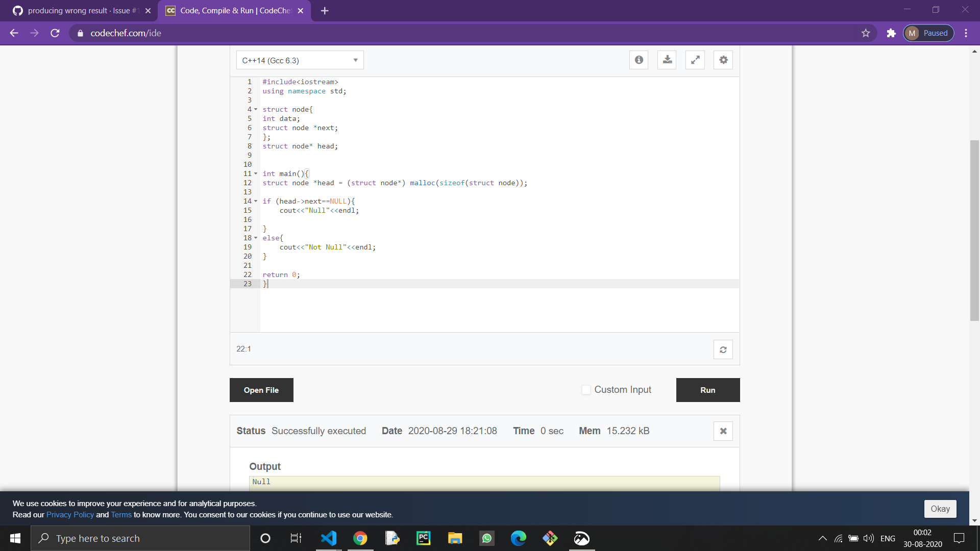Launch Visual Studio Code from taskbar
The height and width of the screenshot is (551, 980).
[329, 538]
